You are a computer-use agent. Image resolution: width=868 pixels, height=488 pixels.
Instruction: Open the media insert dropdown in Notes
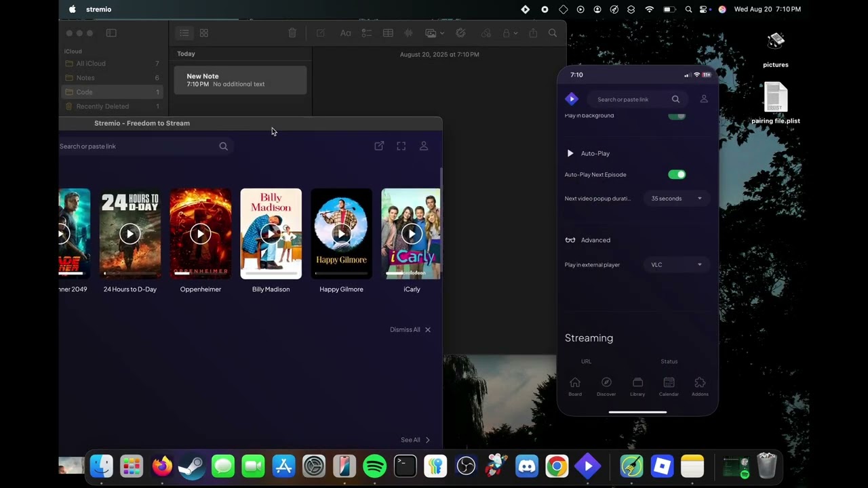434,33
